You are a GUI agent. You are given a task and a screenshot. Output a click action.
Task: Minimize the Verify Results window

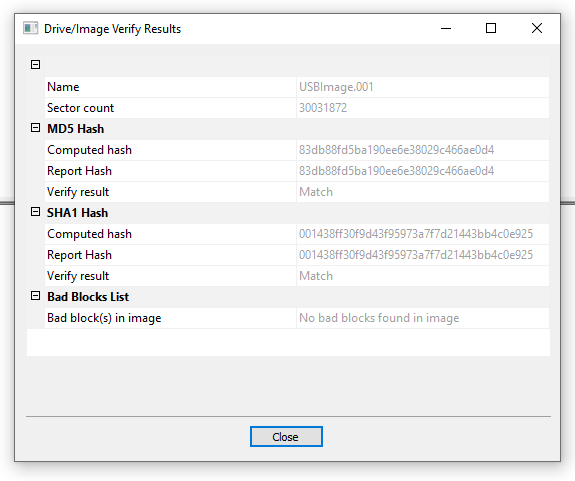446,28
